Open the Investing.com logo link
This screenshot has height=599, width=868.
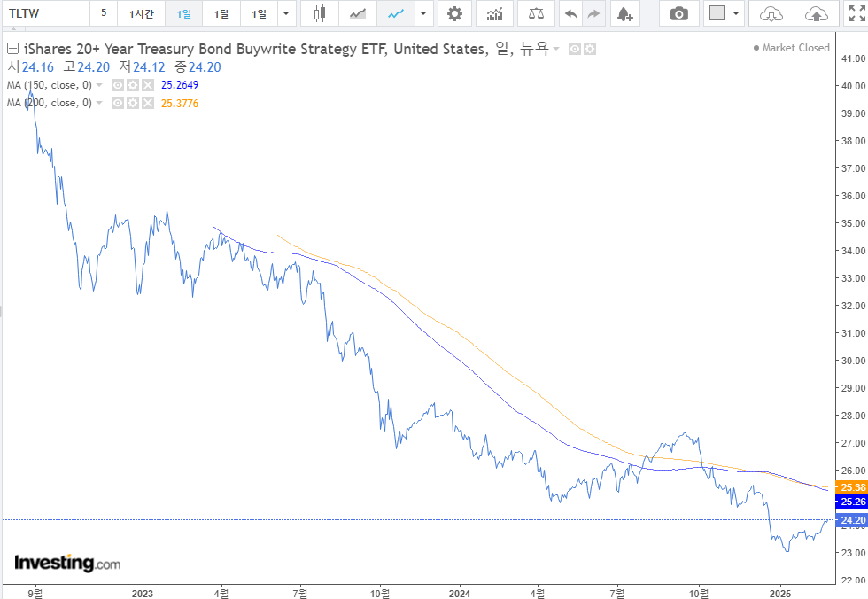tap(67, 563)
